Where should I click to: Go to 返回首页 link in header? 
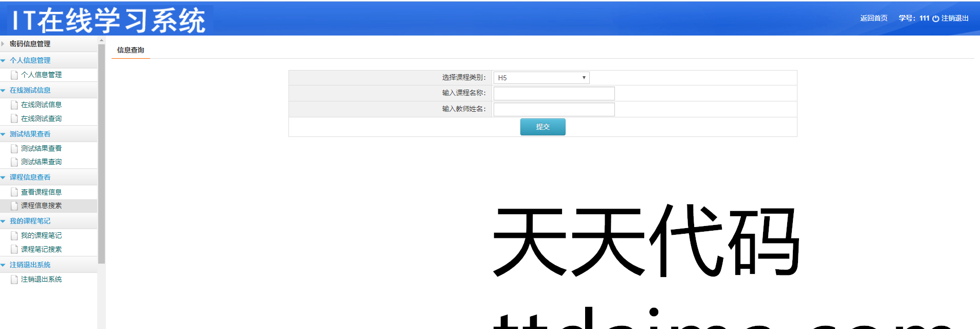pos(874,18)
